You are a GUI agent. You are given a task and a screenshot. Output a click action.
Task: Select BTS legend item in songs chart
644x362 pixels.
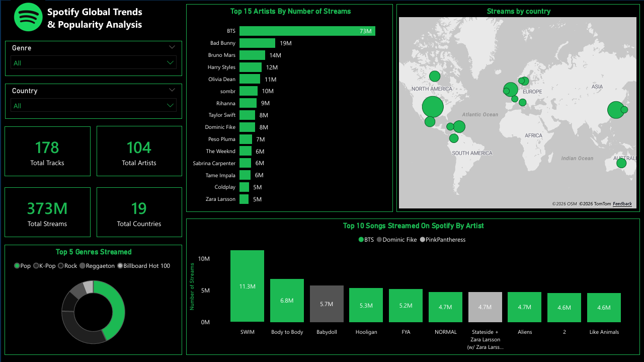pyautogui.click(x=366, y=240)
